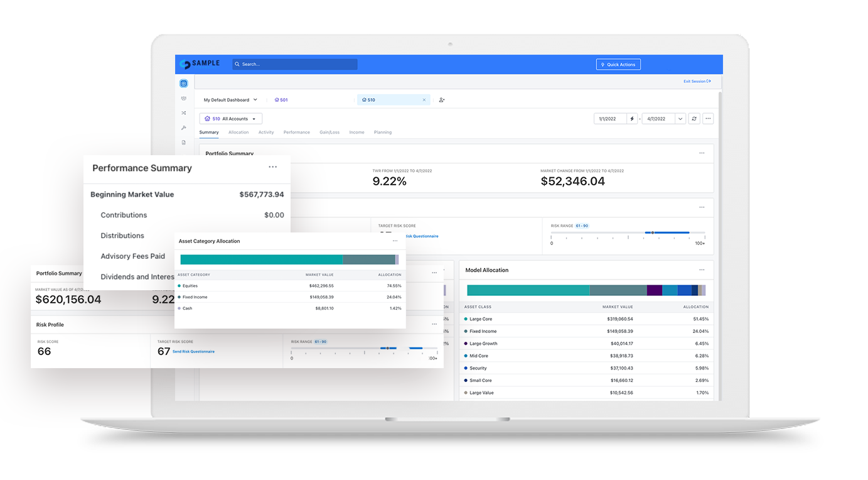Select the Cash row in Asset Category table
Viewport: 868px width, 480px height.
click(x=289, y=308)
